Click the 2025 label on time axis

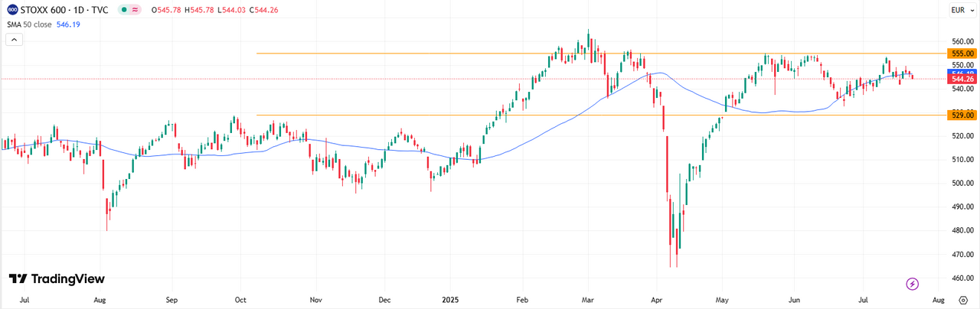[451, 301]
